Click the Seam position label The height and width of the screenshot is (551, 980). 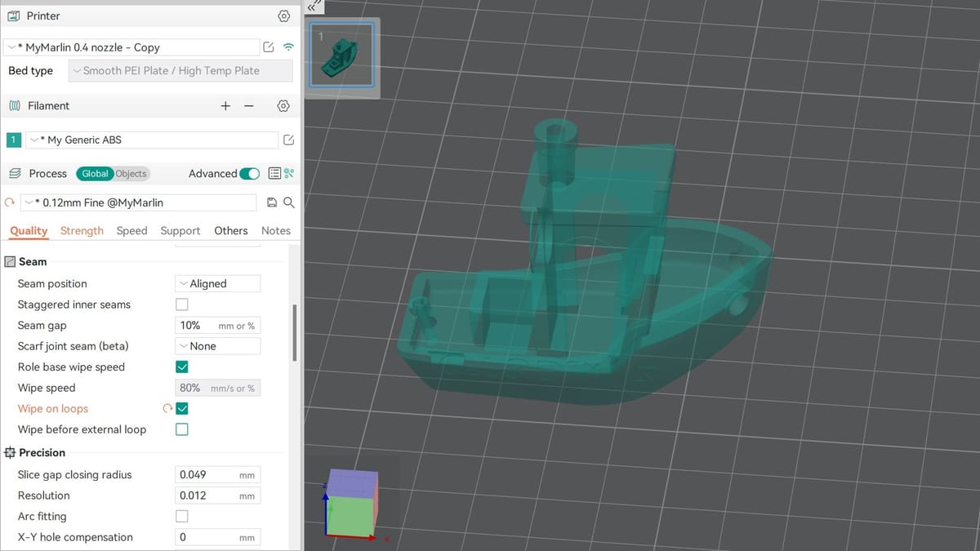pyautogui.click(x=52, y=284)
